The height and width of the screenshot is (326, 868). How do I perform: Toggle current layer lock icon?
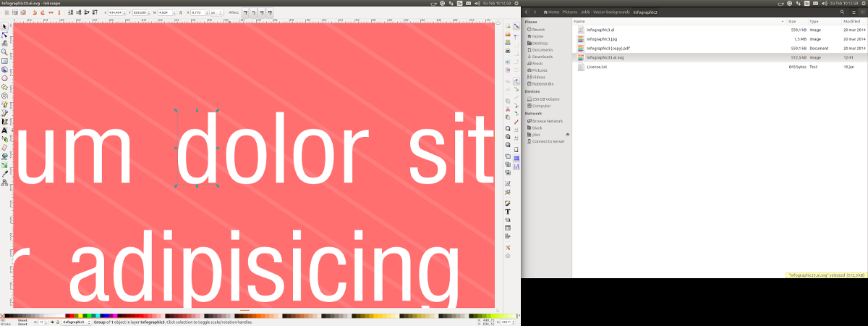[x=58, y=322]
